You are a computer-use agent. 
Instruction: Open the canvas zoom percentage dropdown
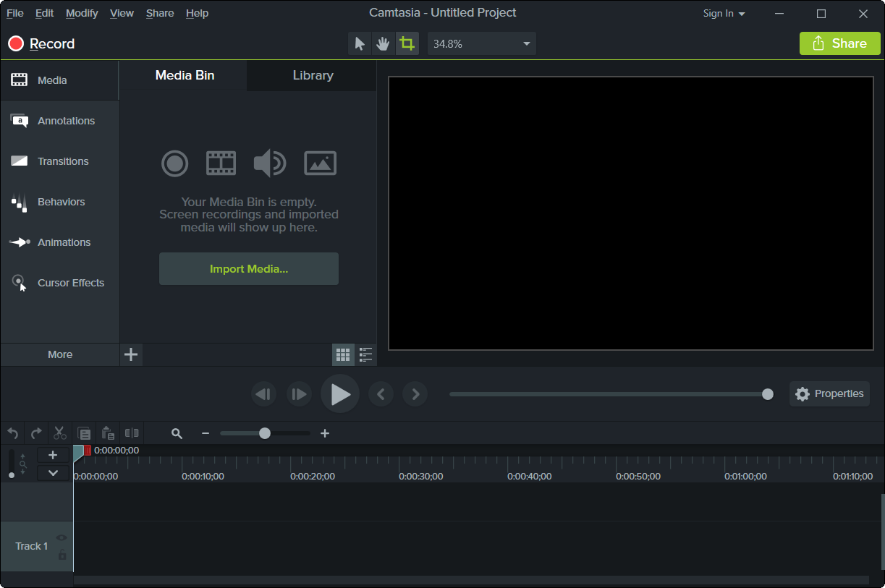pyautogui.click(x=482, y=43)
